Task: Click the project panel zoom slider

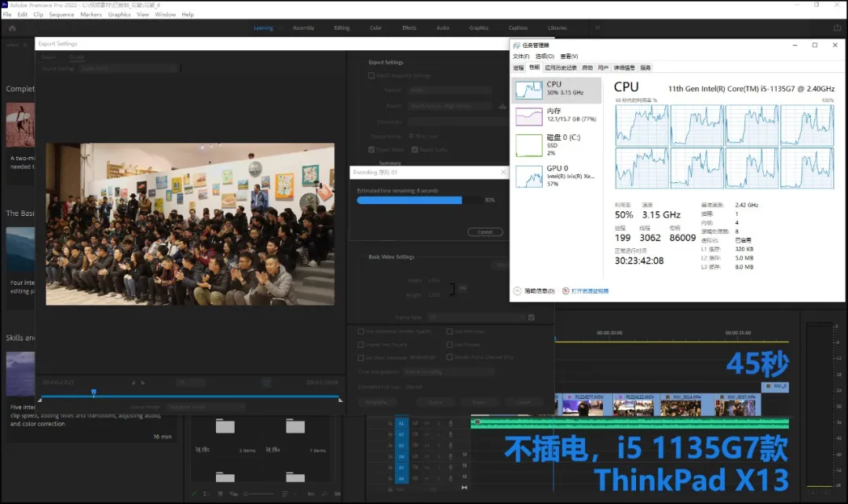Action: pyautogui.click(x=258, y=494)
